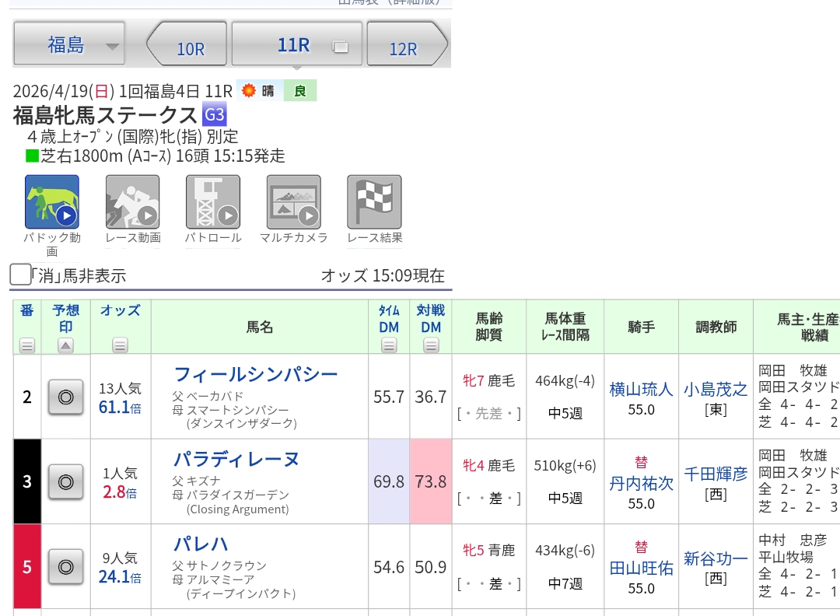Open the race video (レース動画) icon

coord(133,202)
